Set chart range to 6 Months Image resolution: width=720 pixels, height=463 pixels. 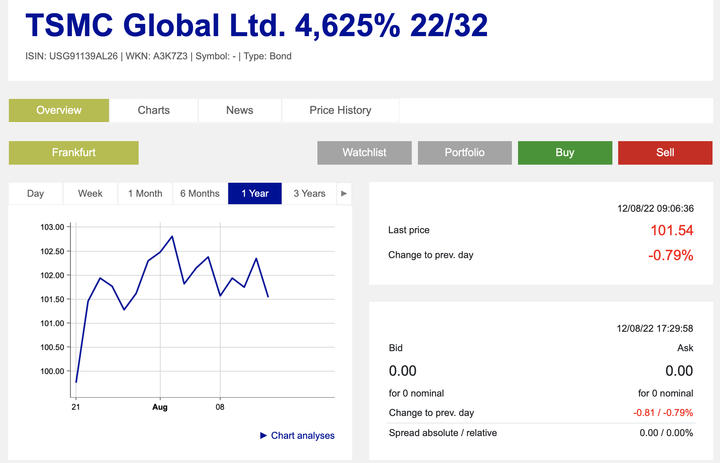click(200, 193)
